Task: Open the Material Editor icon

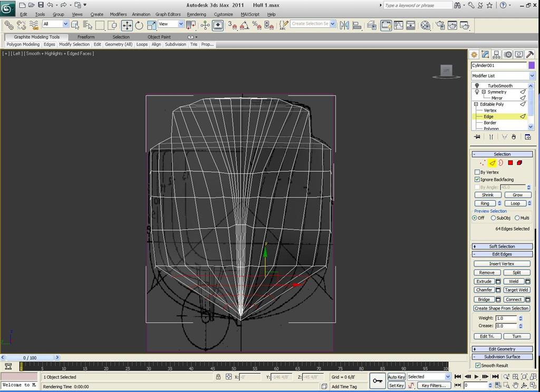Action: click(426, 25)
